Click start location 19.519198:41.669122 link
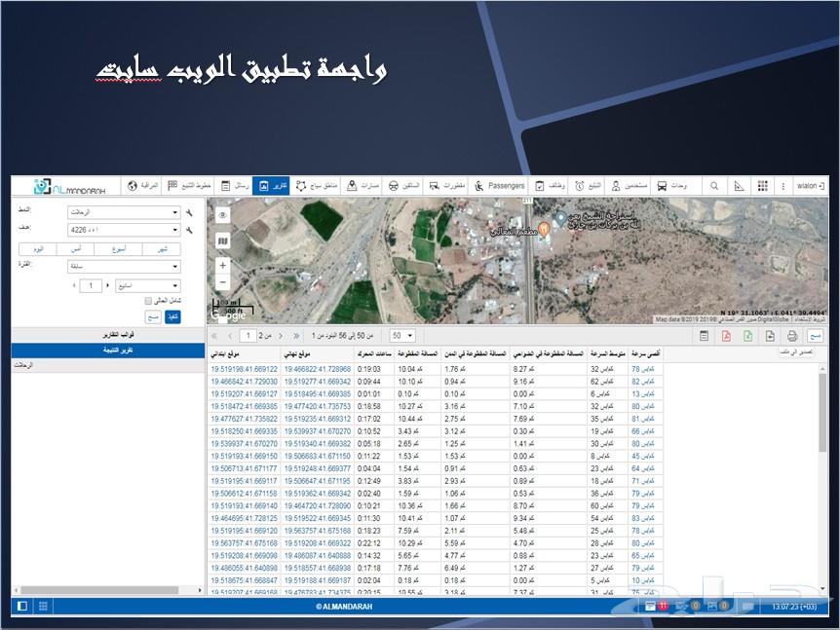This screenshot has width=840, height=630. pyautogui.click(x=245, y=369)
